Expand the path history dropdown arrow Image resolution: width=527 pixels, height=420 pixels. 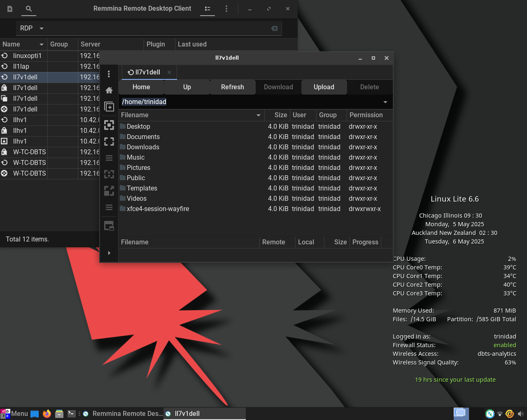click(385, 102)
